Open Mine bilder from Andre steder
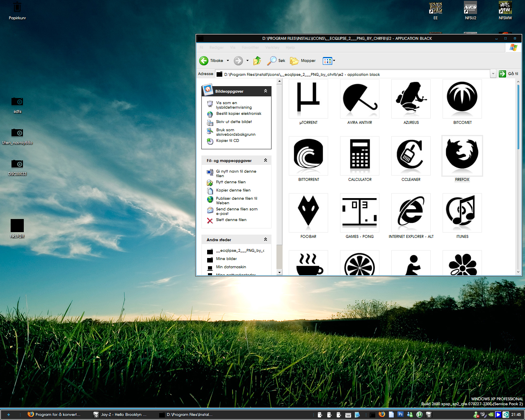Image resolution: width=525 pixels, height=420 pixels. [x=226, y=259]
